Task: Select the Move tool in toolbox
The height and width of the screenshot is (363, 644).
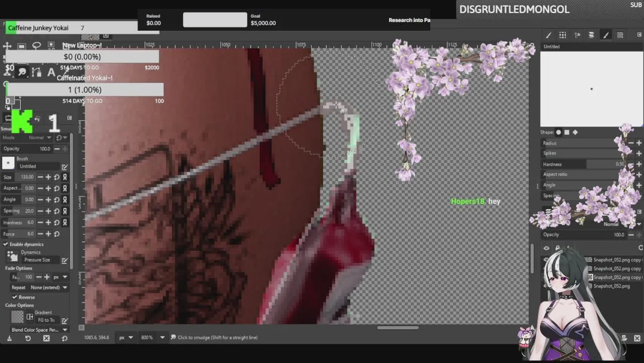Action: [x=7, y=46]
